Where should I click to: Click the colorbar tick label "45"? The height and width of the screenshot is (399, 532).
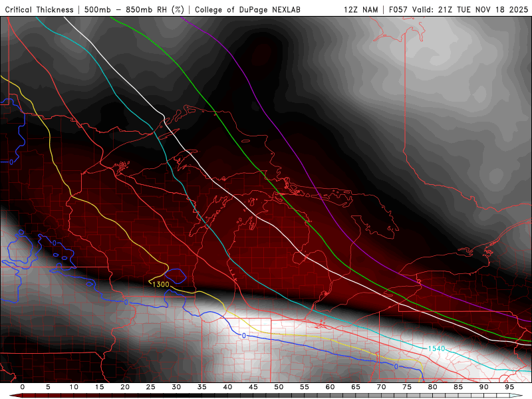253,387
